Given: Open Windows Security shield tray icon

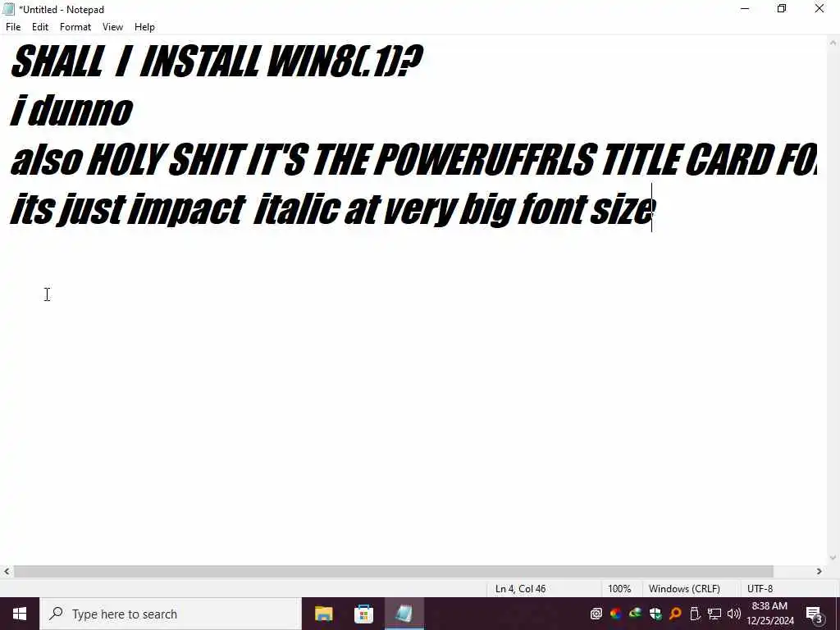Looking at the screenshot, I should 655,614.
